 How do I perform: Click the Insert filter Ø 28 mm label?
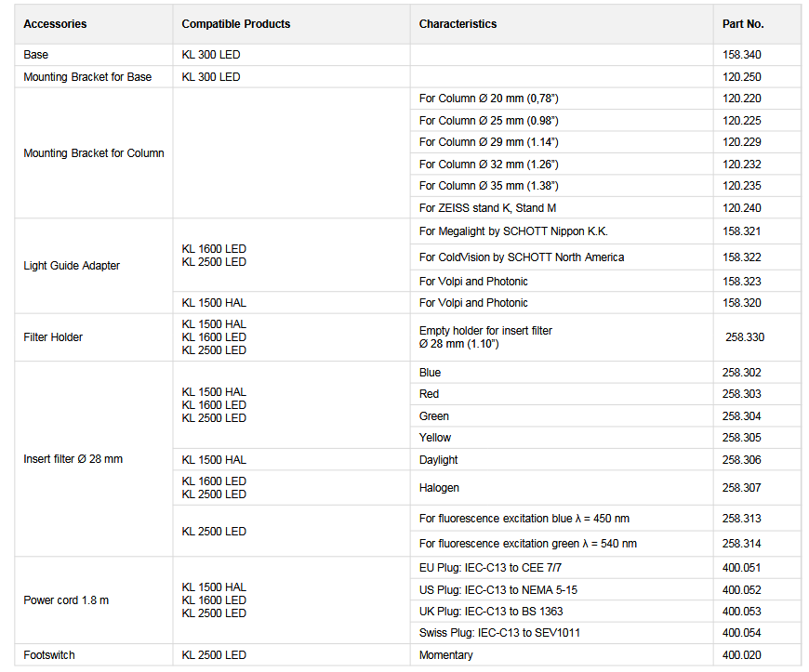click(x=73, y=459)
